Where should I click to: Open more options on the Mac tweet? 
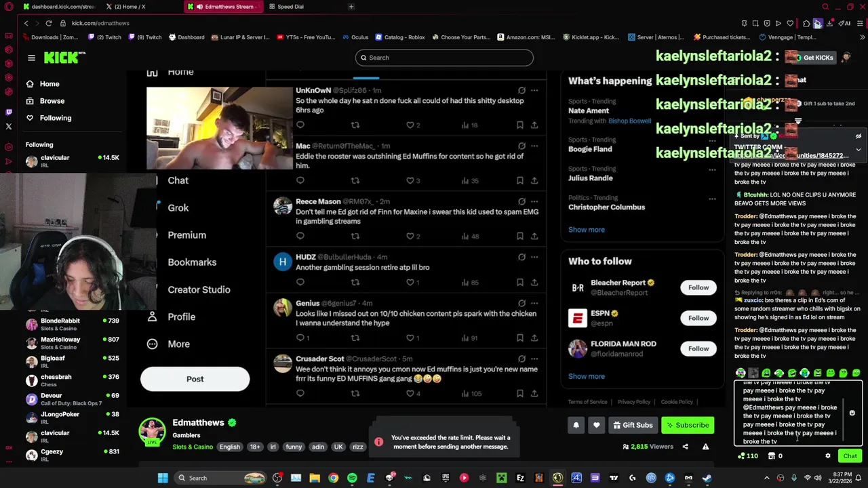pyautogui.click(x=534, y=146)
